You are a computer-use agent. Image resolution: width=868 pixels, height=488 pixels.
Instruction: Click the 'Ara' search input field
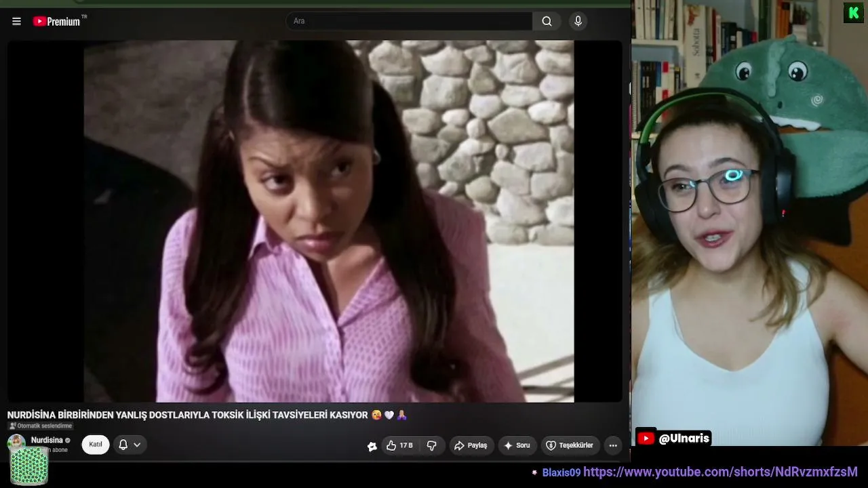pos(409,21)
